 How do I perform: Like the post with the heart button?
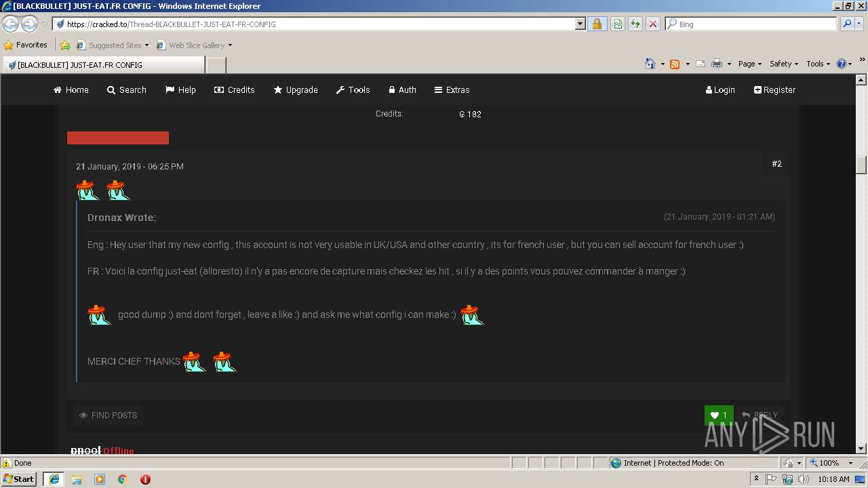(x=719, y=415)
